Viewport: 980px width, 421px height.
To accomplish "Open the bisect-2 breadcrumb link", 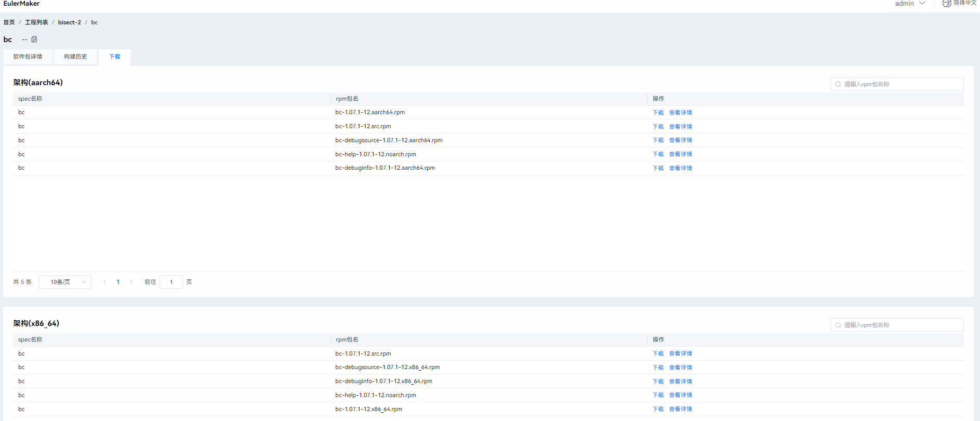I will click(70, 22).
